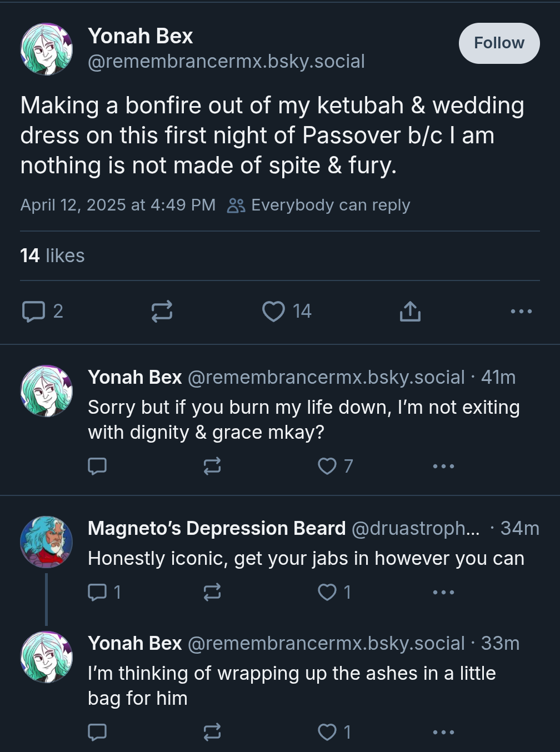This screenshot has width=560, height=752.
Task: Like the 'Honestly iconic' comment
Action: click(x=334, y=592)
